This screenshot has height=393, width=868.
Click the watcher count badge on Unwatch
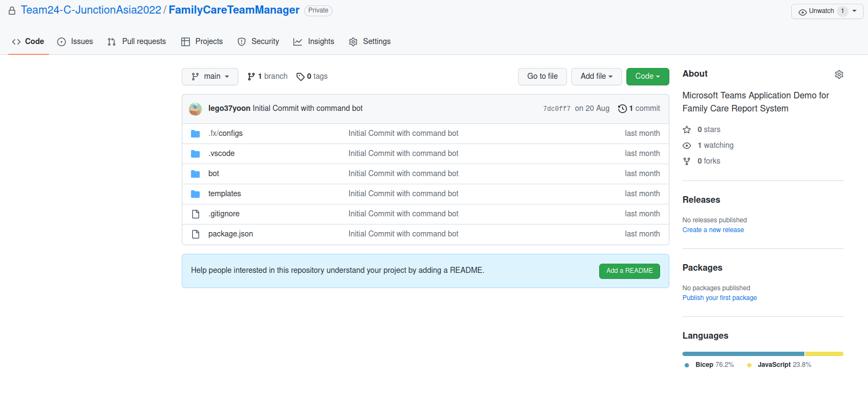(x=842, y=11)
